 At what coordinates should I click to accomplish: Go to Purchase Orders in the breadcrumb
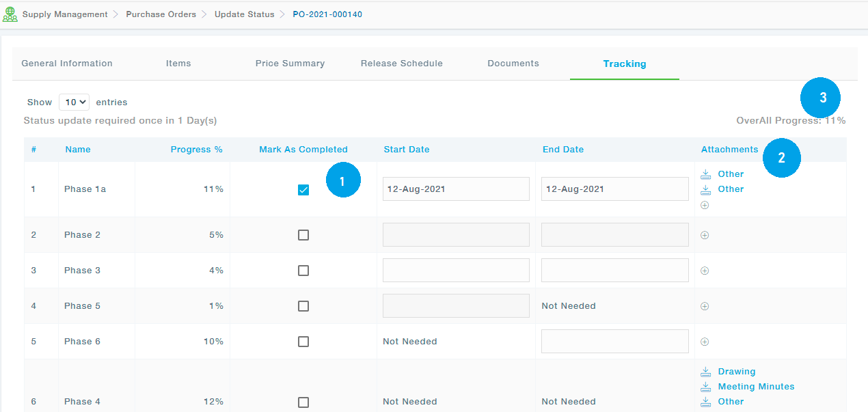coord(161,14)
